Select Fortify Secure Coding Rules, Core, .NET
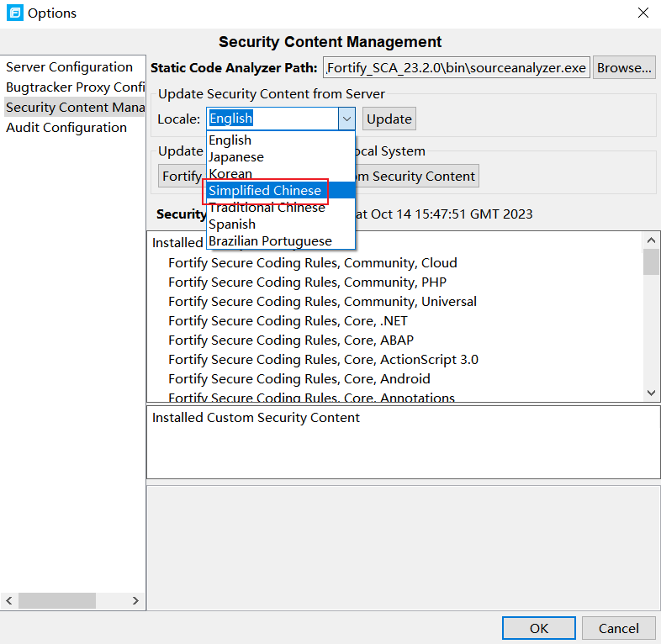 point(288,320)
